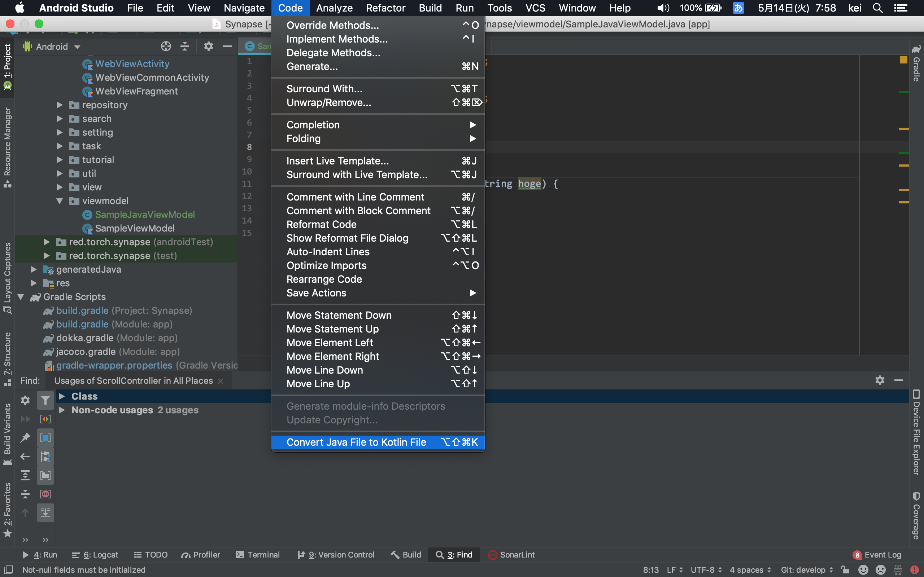Expand the viewmodel folder in project tree
This screenshot has height=577, width=924.
pyautogui.click(x=59, y=201)
